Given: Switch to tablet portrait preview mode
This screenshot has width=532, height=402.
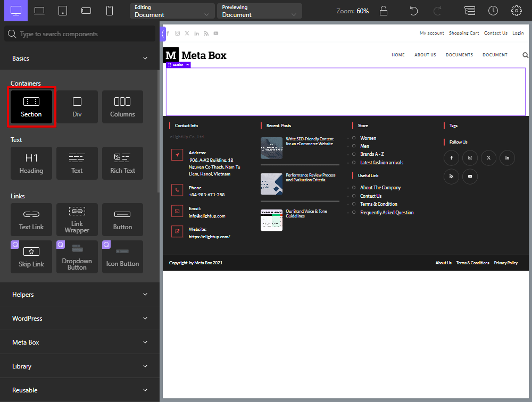Looking at the screenshot, I should tap(64, 11).
